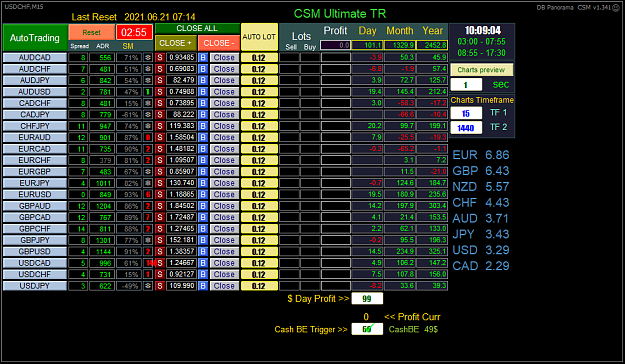Open the AUDCAD pair chart button

pos(35,57)
